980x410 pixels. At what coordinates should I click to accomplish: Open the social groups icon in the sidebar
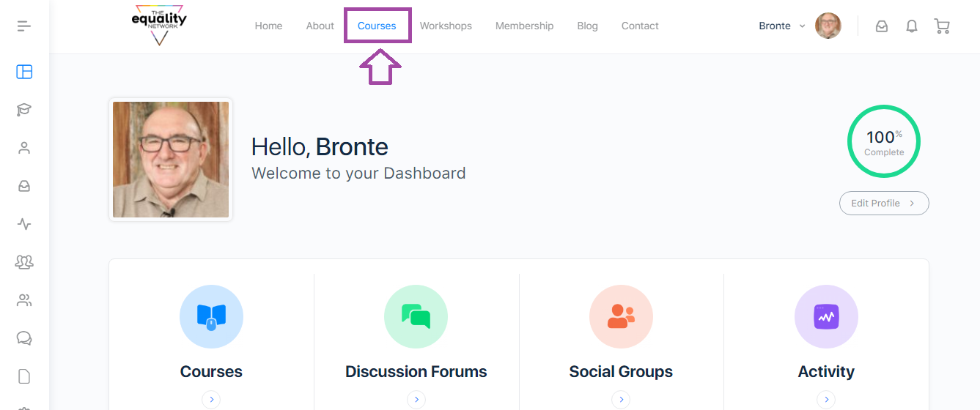[x=24, y=262]
